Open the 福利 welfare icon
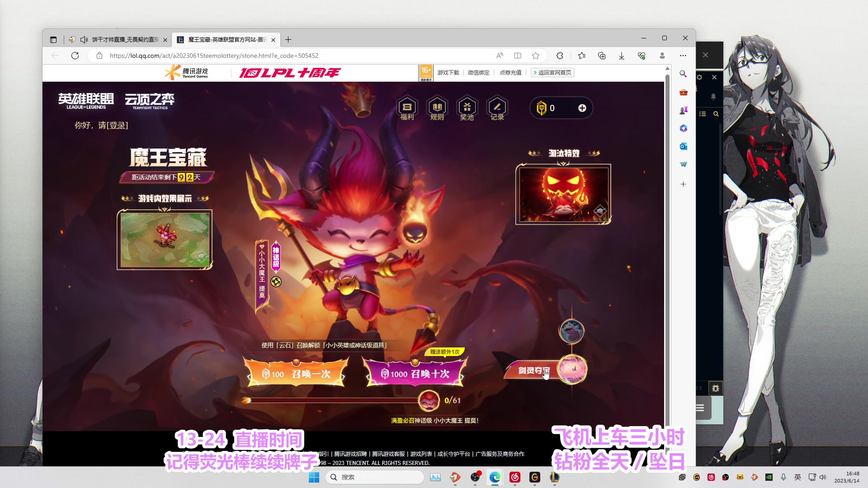The width and height of the screenshot is (868, 488). point(407,109)
